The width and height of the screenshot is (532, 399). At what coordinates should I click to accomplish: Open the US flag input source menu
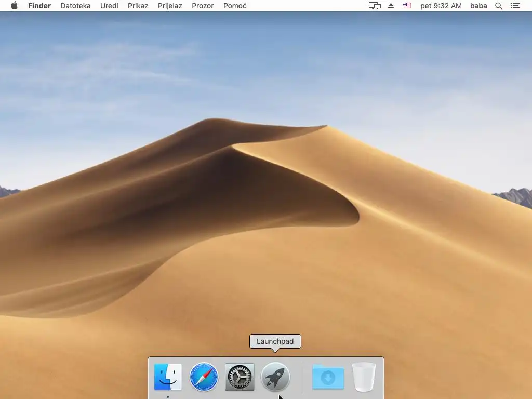(x=406, y=6)
